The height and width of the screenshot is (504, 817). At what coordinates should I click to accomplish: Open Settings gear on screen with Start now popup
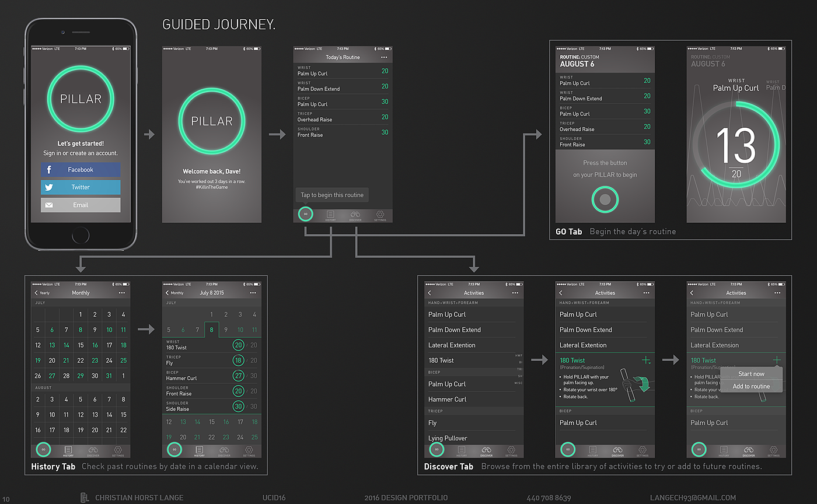773,450
